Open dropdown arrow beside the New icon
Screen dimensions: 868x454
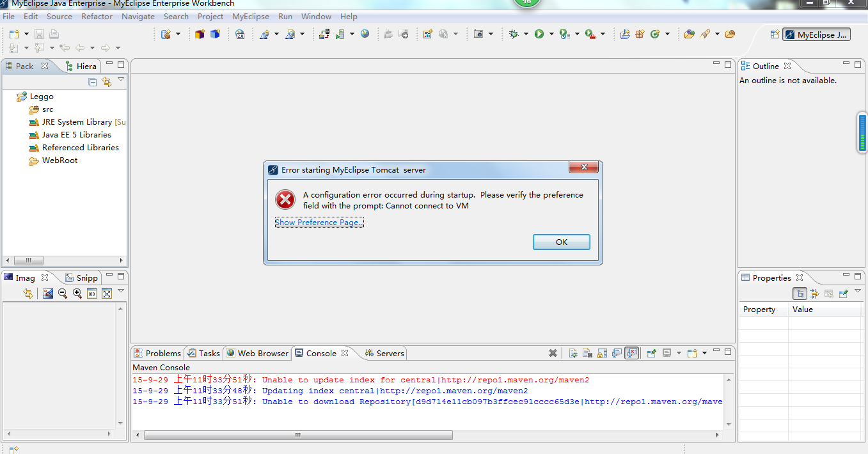26,34
